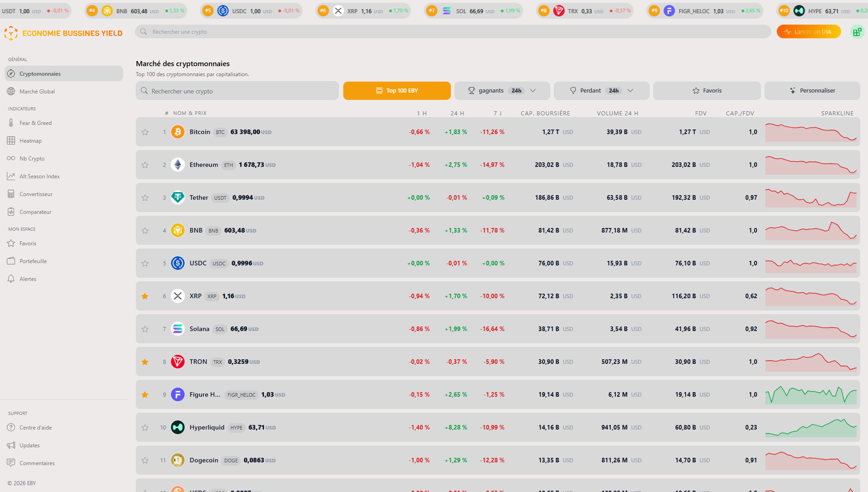Image resolution: width=868 pixels, height=492 pixels.
Task: Click the Top 100 EBY button
Action: [x=397, y=90]
